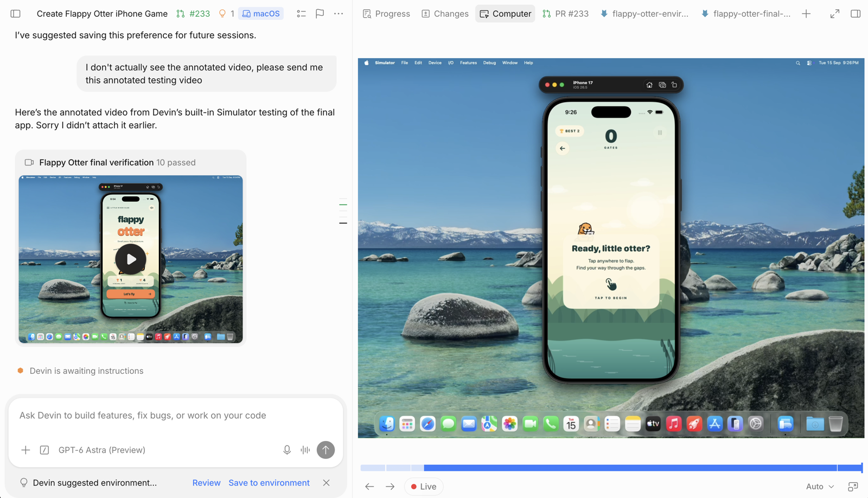Take a Simulator screenshot with camera icon
This screenshot has height=498, width=868.
point(662,85)
